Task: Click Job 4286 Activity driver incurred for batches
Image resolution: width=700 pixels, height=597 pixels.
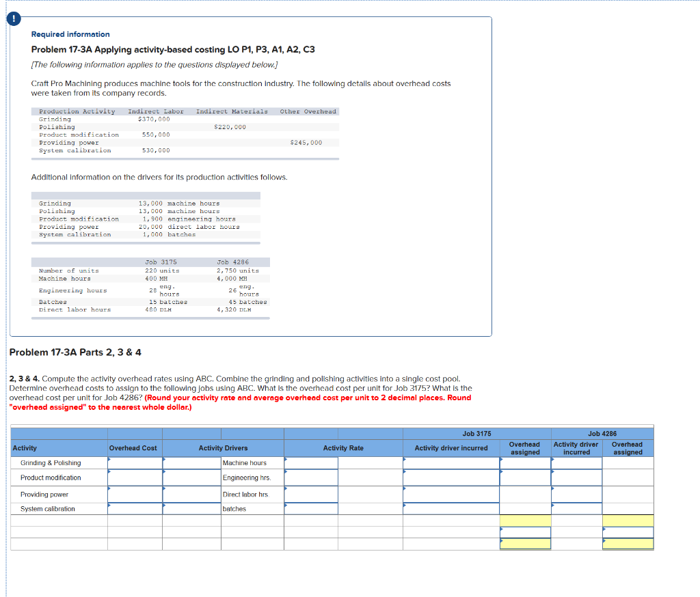Action: (x=578, y=509)
